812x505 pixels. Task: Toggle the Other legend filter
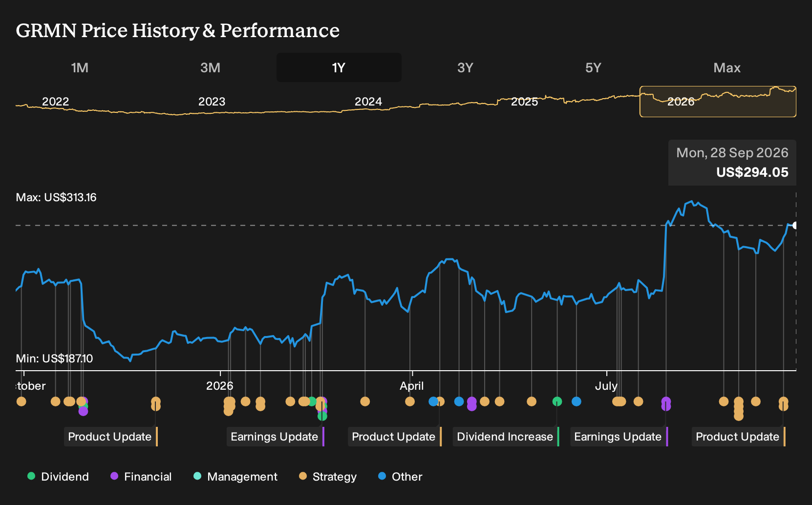(x=400, y=477)
